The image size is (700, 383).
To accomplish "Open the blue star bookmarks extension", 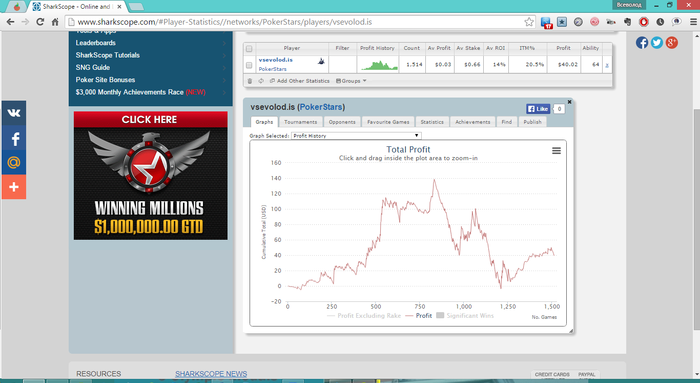I will click(562, 21).
